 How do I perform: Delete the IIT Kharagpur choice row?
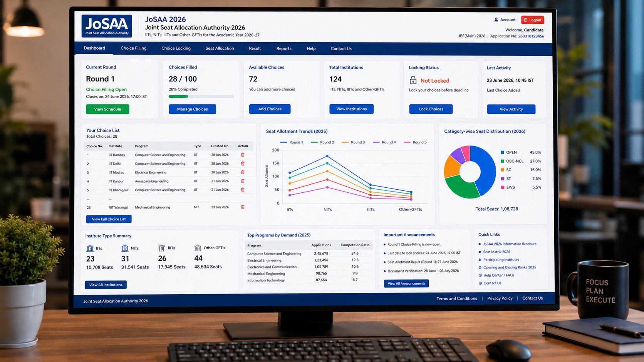coord(243,190)
